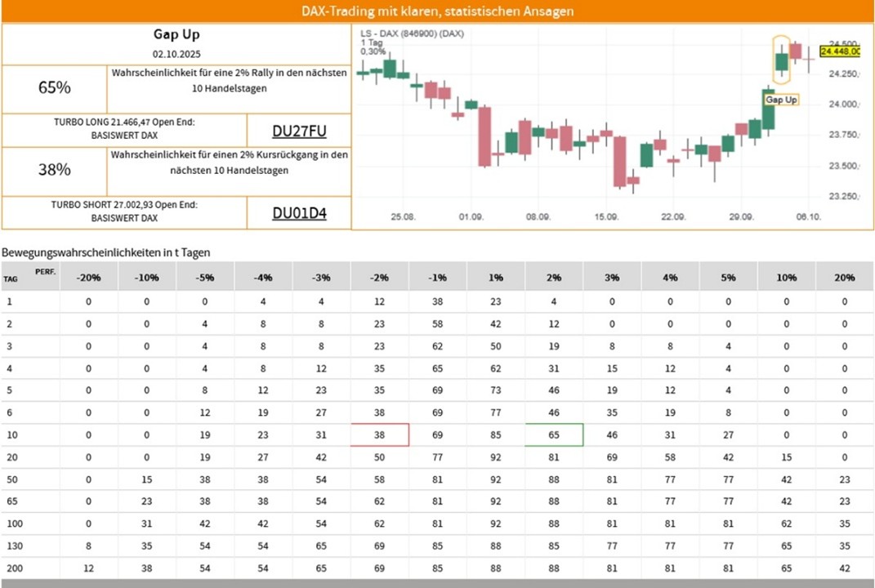Click the 25.08. date on chart axis
Screen dimensions: 875x588
click(x=403, y=217)
